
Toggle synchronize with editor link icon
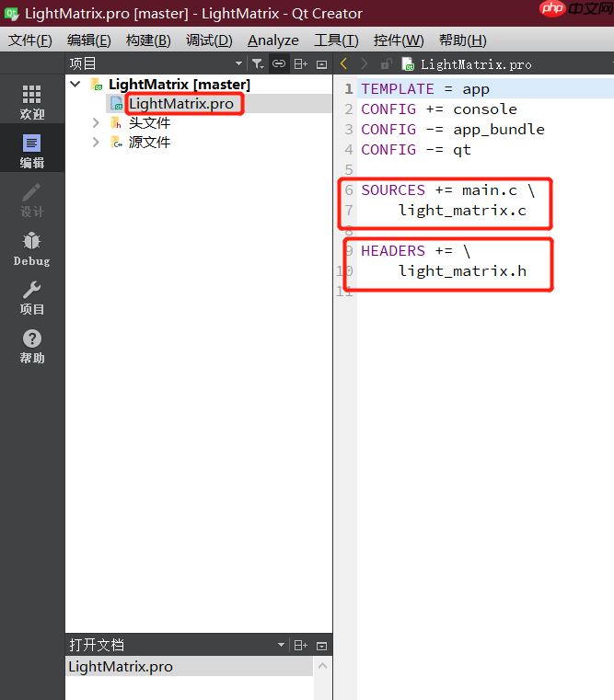coord(279,63)
